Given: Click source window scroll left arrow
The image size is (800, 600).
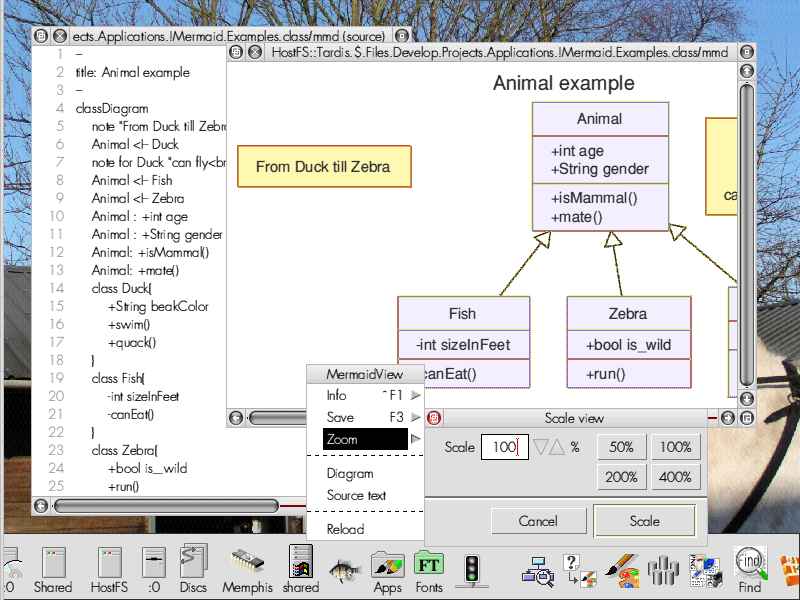Looking at the screenshot, I should click(41, 506).
